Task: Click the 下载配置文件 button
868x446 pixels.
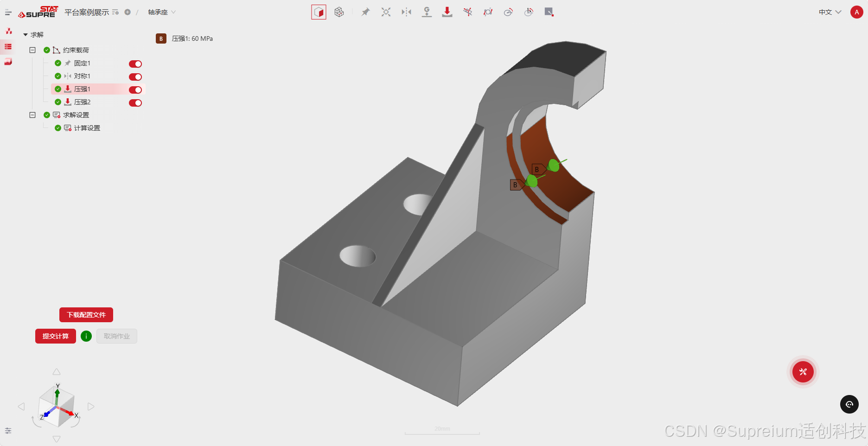Action: click(86, 315)
